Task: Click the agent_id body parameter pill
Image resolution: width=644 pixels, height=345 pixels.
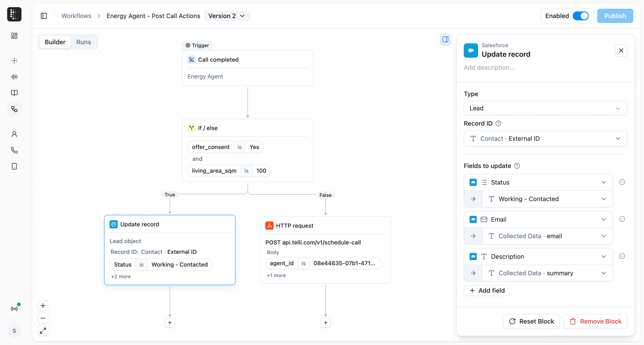Action: click(324, 263)
